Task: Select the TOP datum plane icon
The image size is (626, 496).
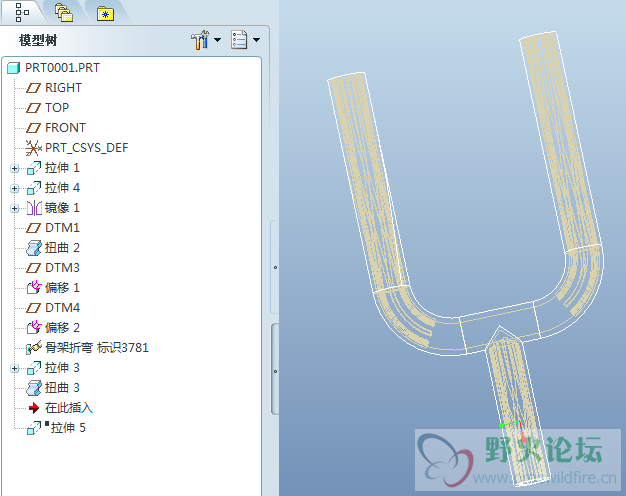Action: (x=34, y=108)
